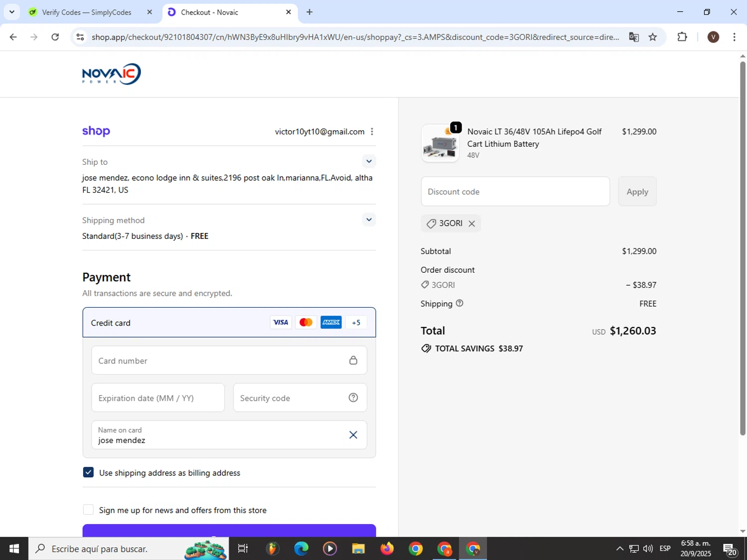Launch Microsoft Edge from the taskbar

tap(301, 549)
